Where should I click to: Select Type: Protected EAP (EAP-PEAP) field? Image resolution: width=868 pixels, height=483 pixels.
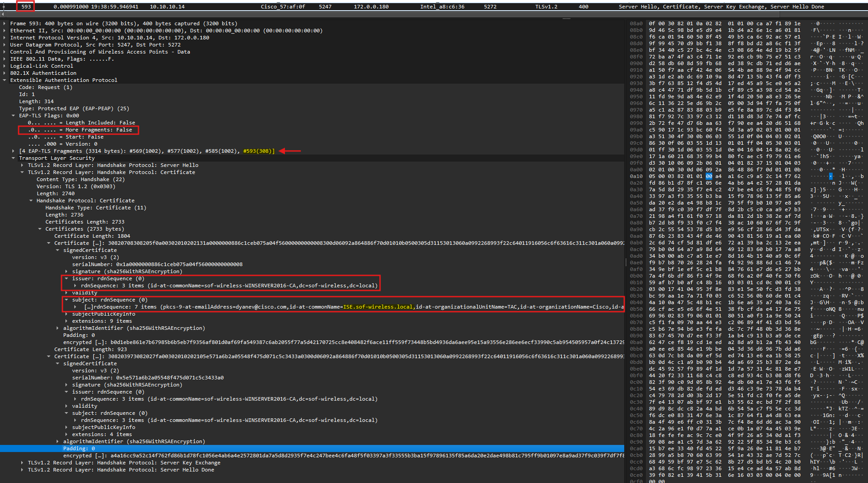click(x=74, y=108)
